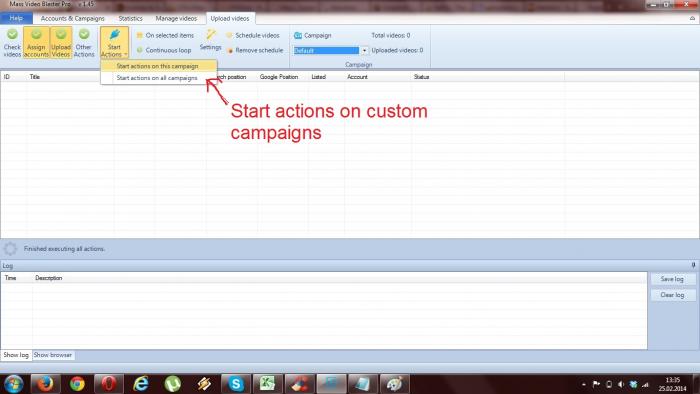Image resolution: width=700 pixels, height=394 pixels.
Task: Click 'Total videos: 0' text
Action: [391, 35]
